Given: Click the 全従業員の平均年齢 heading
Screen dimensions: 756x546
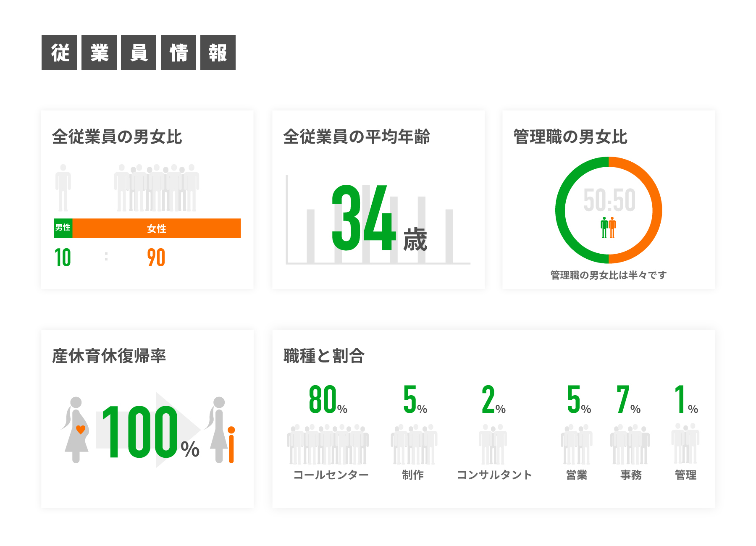Looking at the screenshot, I should (357, 137).
